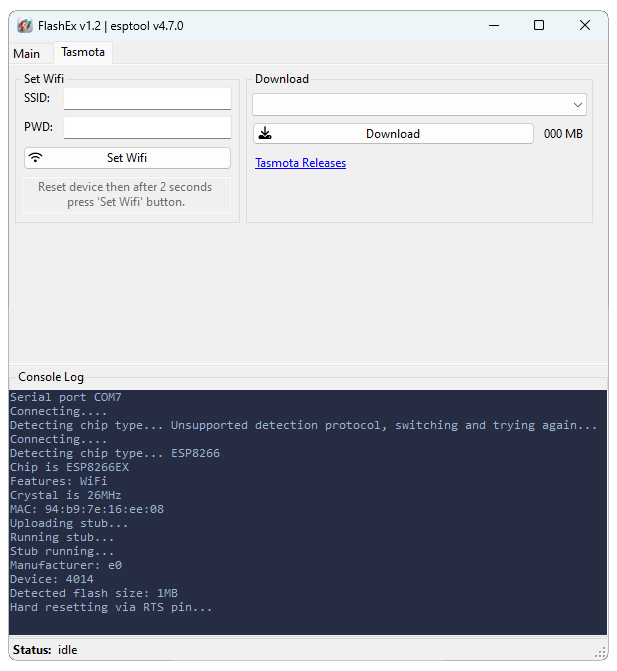Click the '000 MB' size label
617x671 pixels.
563,134
